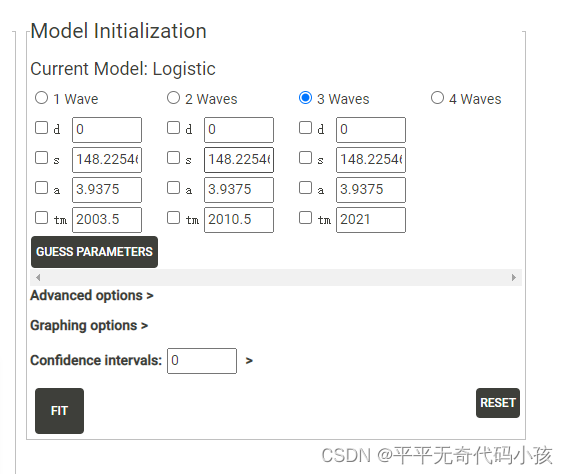The height and width of the screenshot is (474, 568).
Task: Expand Advanced options section
Action: [x=92, y=295]
